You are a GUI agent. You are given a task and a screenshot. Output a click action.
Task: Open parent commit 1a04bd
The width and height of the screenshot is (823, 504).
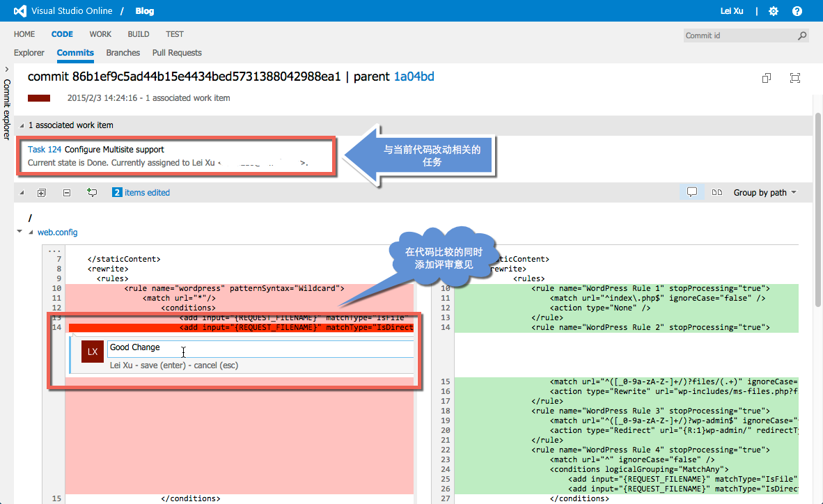(x=414, y=77)
